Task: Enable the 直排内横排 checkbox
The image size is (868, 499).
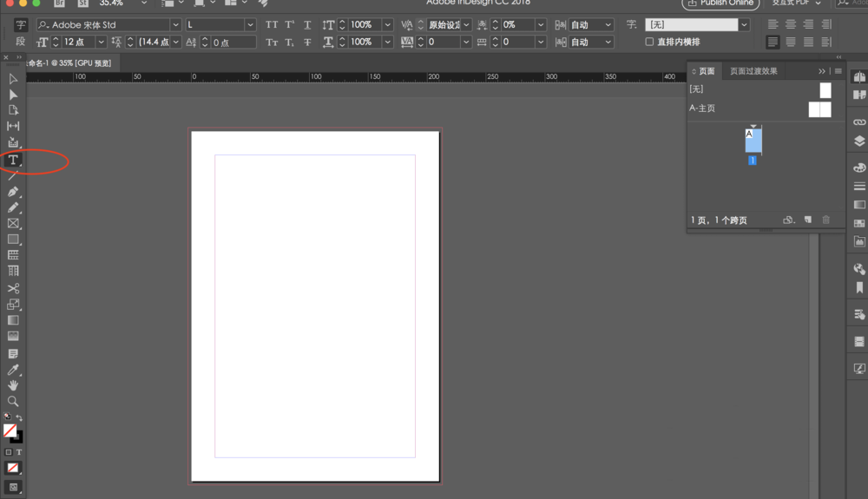Action: pyautogui.click(x=649, y=42)
